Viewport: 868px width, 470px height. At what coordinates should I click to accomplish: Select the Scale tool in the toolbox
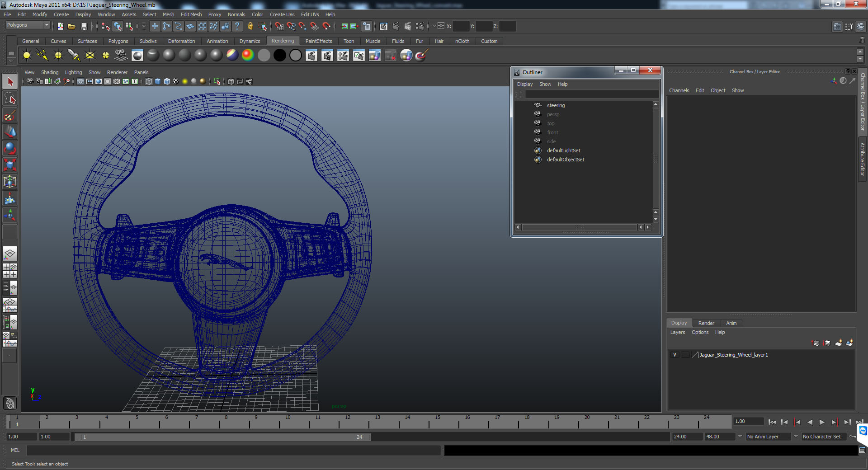[x=10, y=164]
